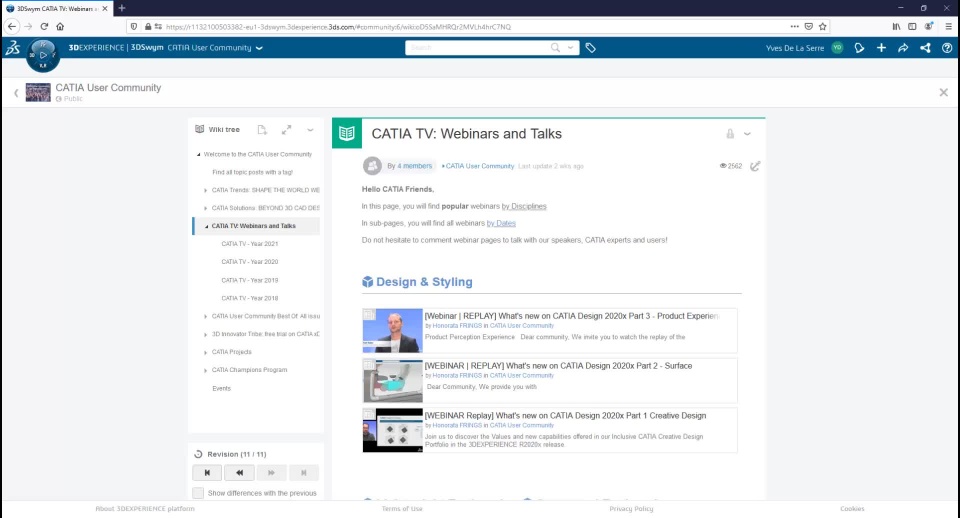The width and height of the screenshot is (960, 518).
Task: Click the green wiki book icon
Action: coord(347,133)
